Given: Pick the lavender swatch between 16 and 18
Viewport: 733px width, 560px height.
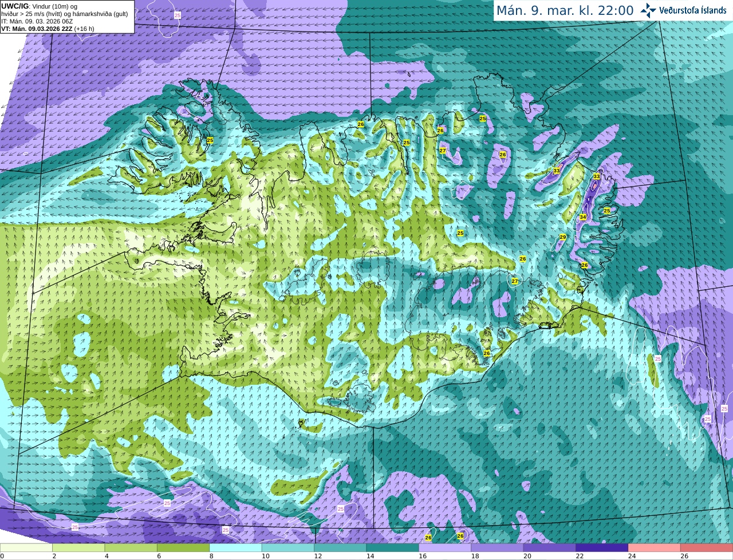Looking at the screenshot, I should tap(445, 548).
